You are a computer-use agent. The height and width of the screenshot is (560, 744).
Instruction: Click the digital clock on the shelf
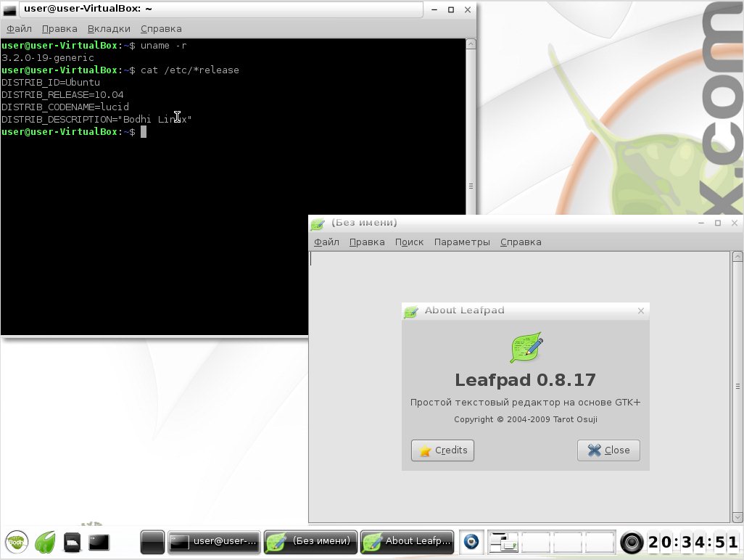click(693, 542)
